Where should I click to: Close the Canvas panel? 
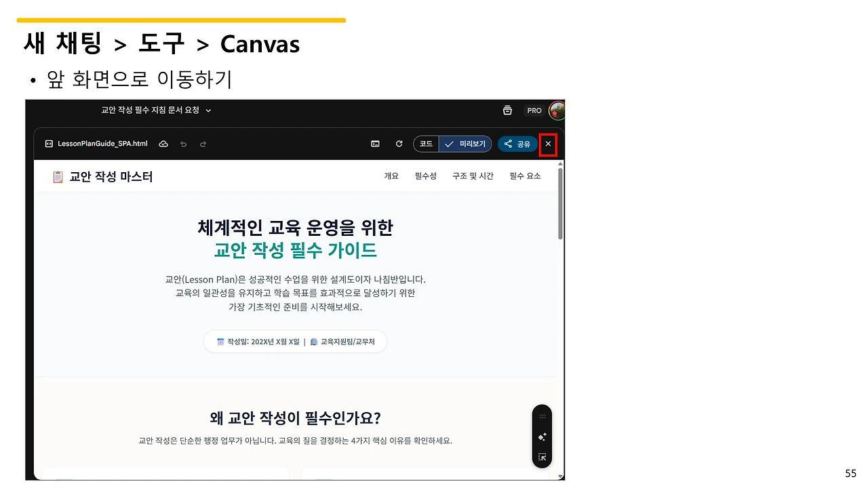548,144
